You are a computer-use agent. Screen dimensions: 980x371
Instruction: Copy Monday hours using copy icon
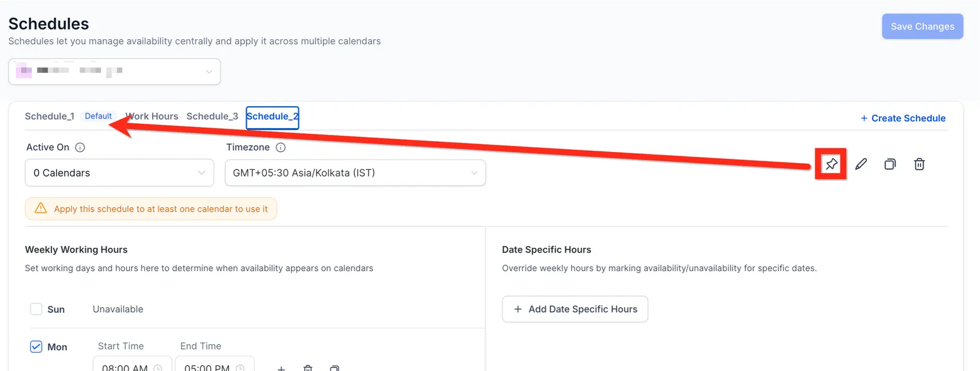334,368
